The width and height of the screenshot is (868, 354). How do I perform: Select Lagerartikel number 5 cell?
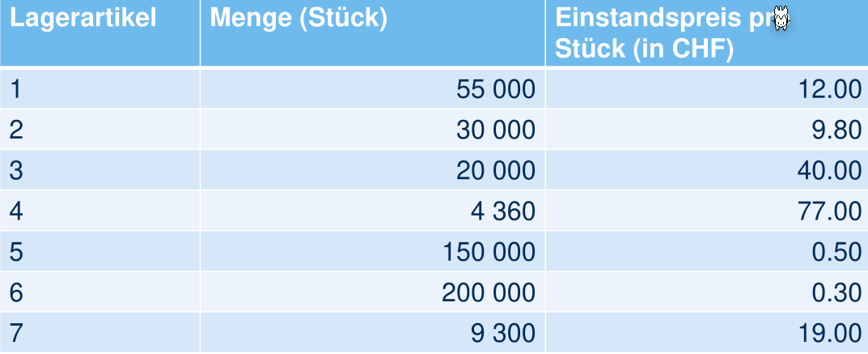point(16,251)
